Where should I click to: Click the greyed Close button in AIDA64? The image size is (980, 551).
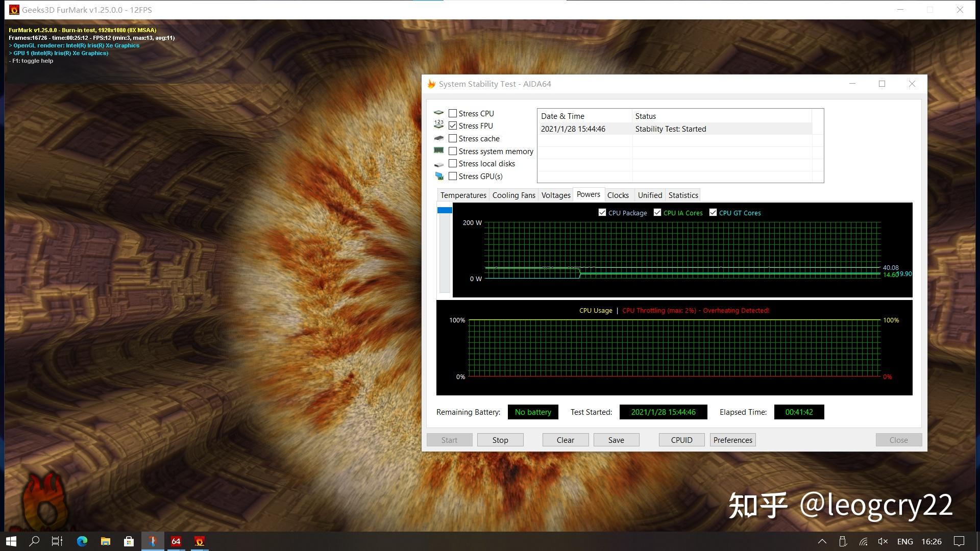pyautogui.click(x=898, y=440)
